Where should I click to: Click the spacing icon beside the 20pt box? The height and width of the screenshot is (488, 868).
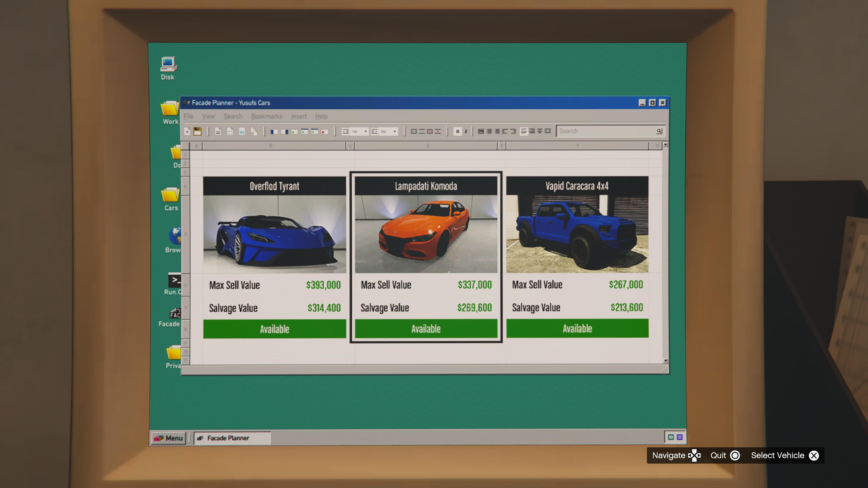[x=374, y=132]
